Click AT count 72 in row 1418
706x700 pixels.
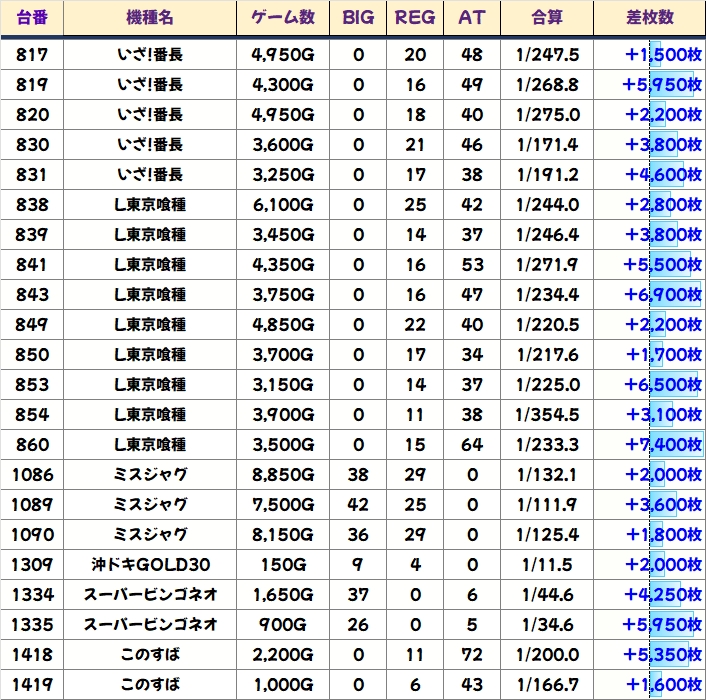472,655
